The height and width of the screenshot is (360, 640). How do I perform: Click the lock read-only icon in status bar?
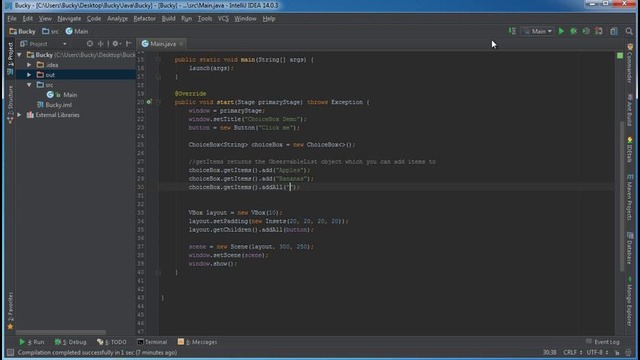click(617, 352)
